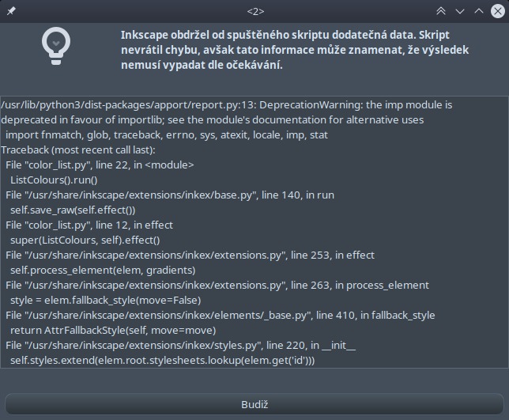Click 'styles.py, line 220, in __init__' line

pos(180,346)
